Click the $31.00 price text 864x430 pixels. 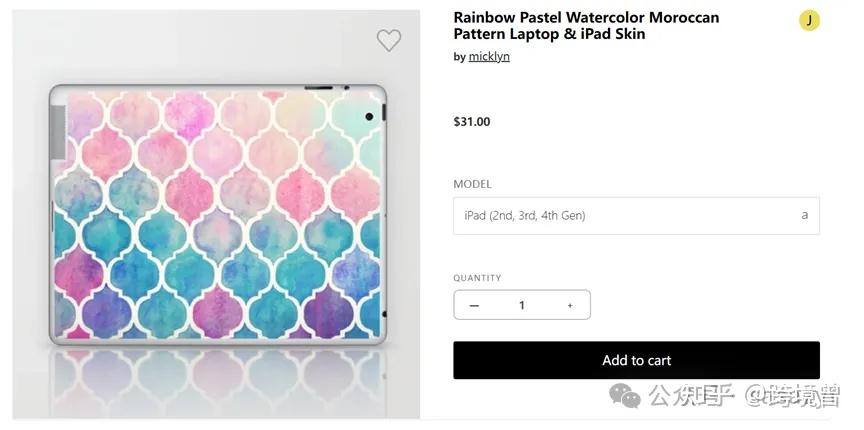coord(472,122)
